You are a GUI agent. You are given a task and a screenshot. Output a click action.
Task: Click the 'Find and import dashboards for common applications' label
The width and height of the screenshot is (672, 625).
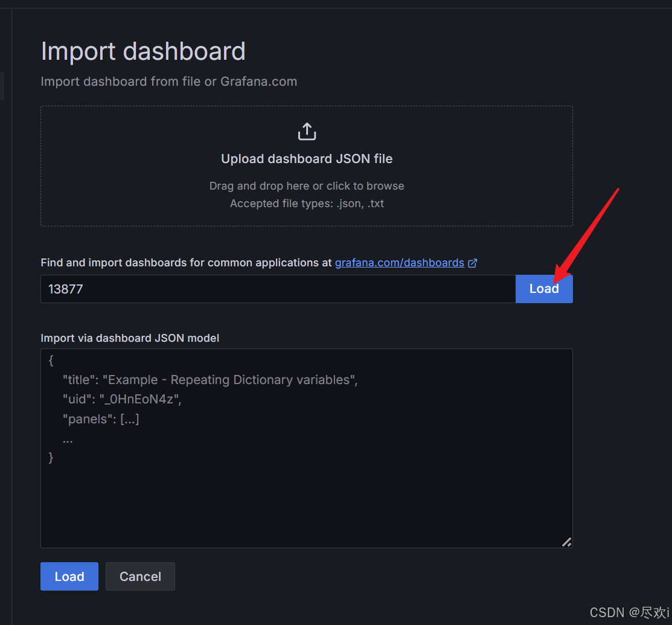pos(186,263)
